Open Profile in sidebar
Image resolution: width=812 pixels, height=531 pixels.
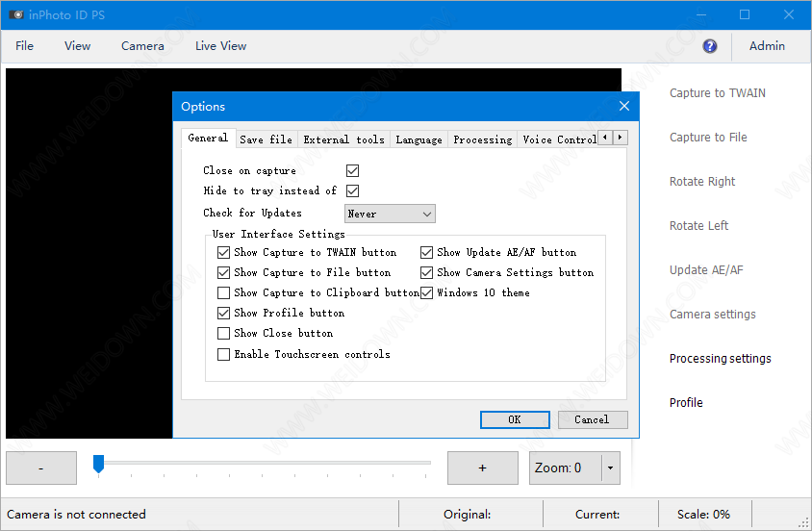click(686, 403)
